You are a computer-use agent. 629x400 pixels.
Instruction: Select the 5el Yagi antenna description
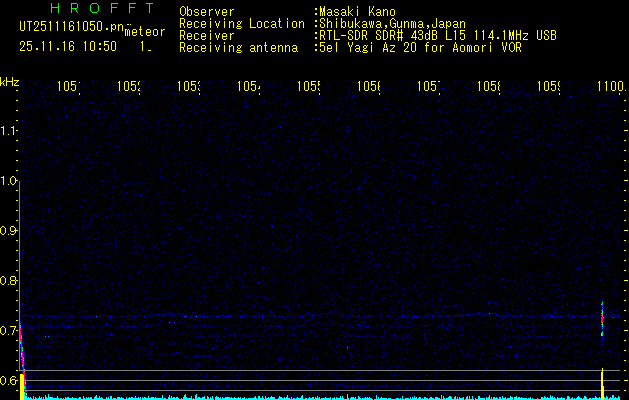[x=420, y=47]
